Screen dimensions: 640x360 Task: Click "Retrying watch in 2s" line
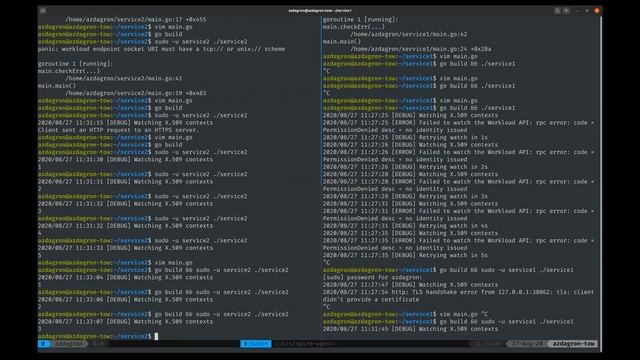click(405, 167)
